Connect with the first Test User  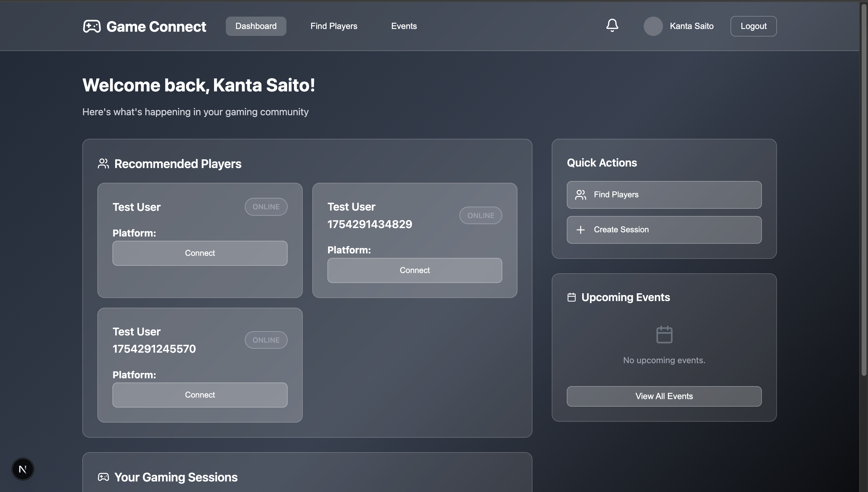click(x=200, y=253)
